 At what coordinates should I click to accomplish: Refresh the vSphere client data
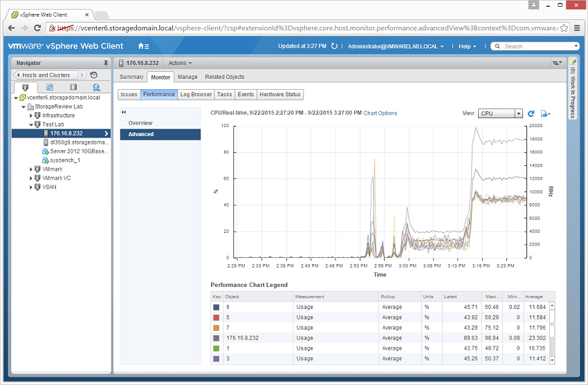pyautogui.click(x=334, y=46)
